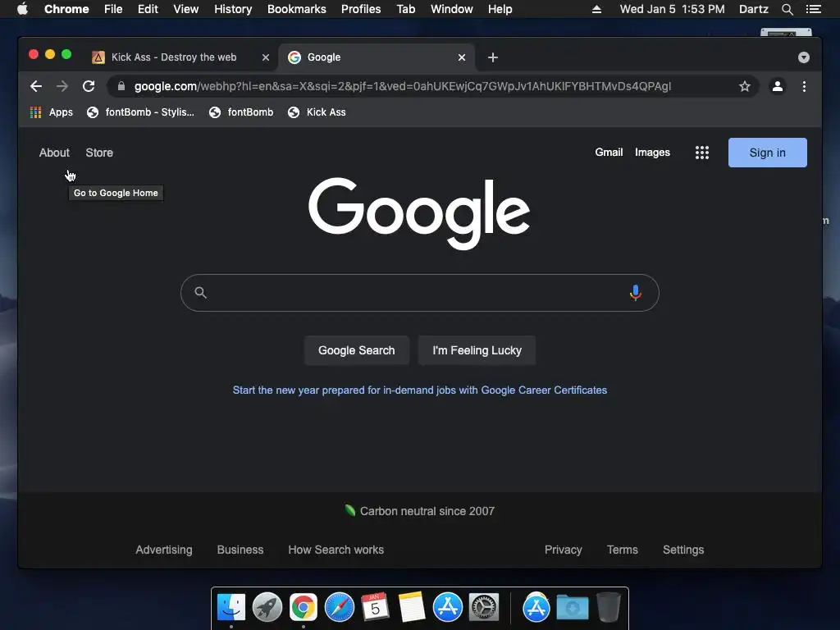840x630 pixels.
Task: Open Notes from the Dock
Action: coord(412,608)
